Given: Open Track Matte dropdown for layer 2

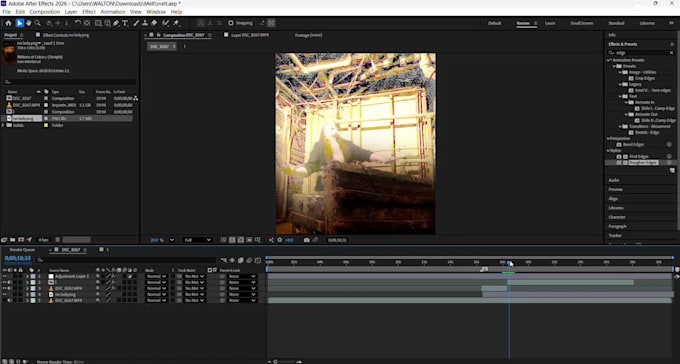Looking at the screenshot, I should 194,282.
